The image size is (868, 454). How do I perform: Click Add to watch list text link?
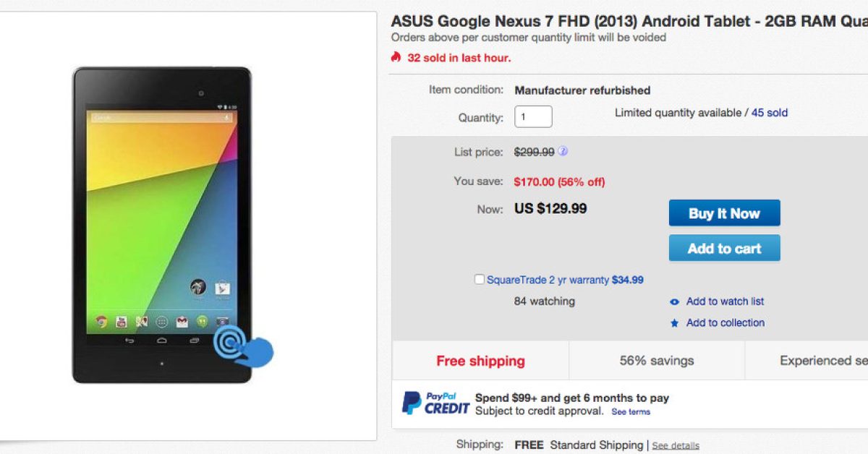(x=725, y=301)
